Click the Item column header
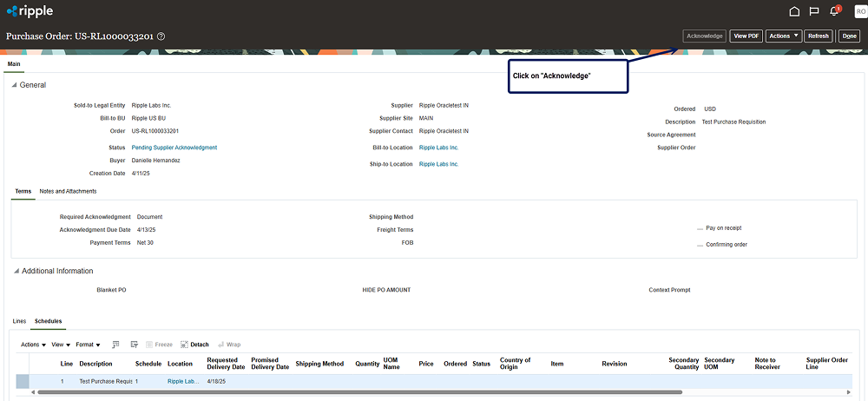 click(x=557, y=364)
